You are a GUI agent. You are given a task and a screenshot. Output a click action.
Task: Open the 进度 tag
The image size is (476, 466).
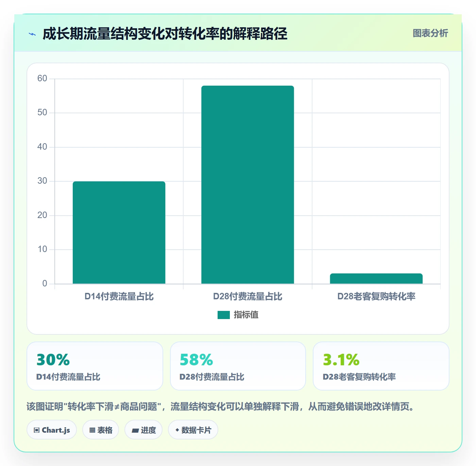143,430
